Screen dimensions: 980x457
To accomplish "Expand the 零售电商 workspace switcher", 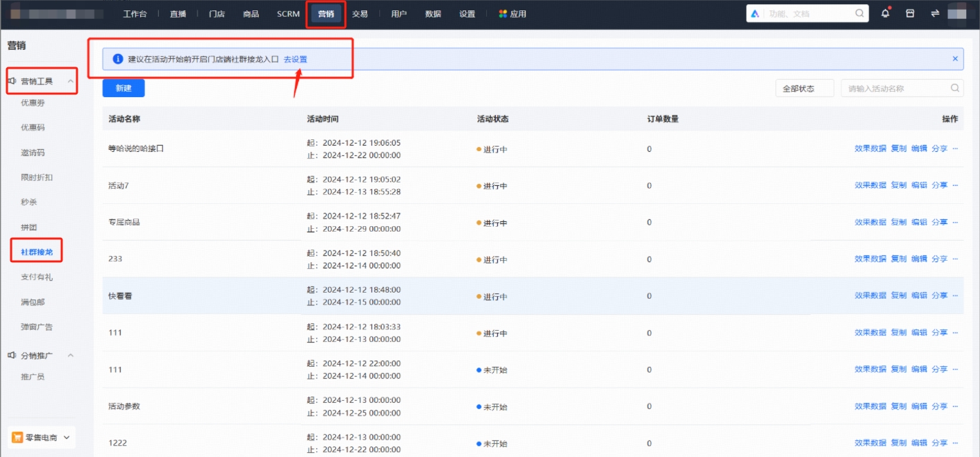I will click(x=66, y=437).
